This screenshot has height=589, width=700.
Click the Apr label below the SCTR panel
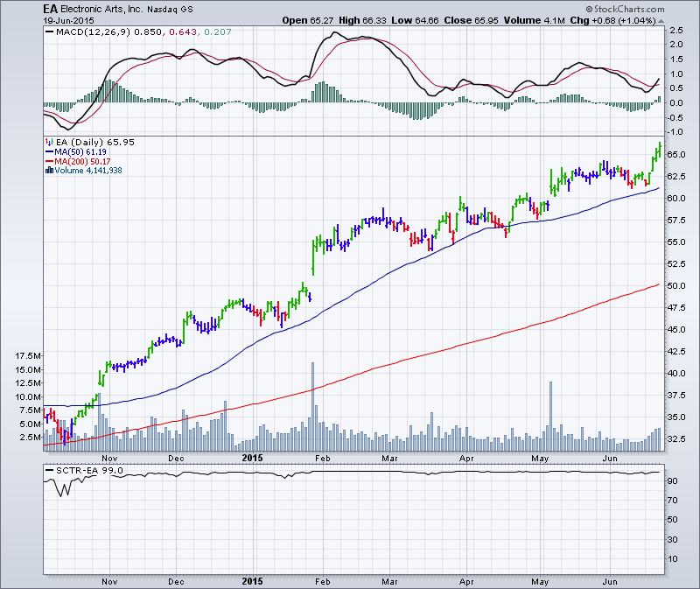(x=466, y=581)
